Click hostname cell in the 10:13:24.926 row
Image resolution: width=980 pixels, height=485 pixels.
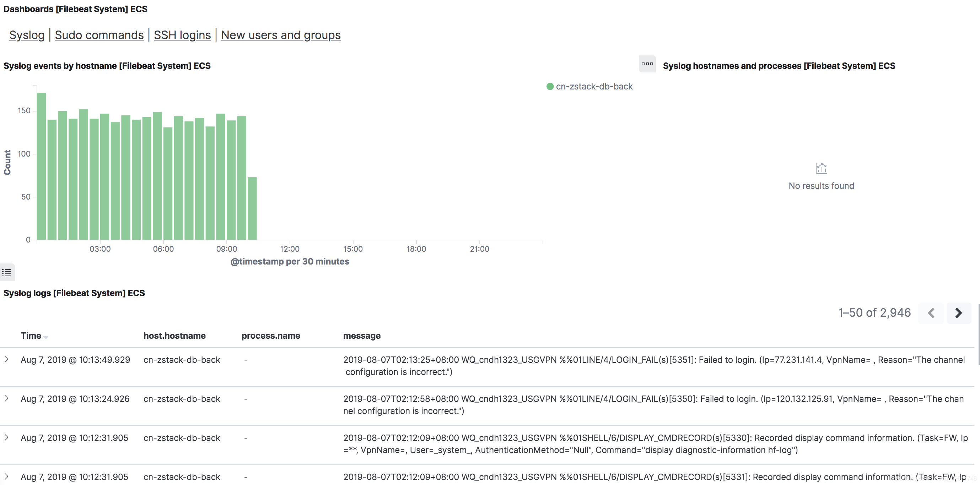(x=182, y=399)
